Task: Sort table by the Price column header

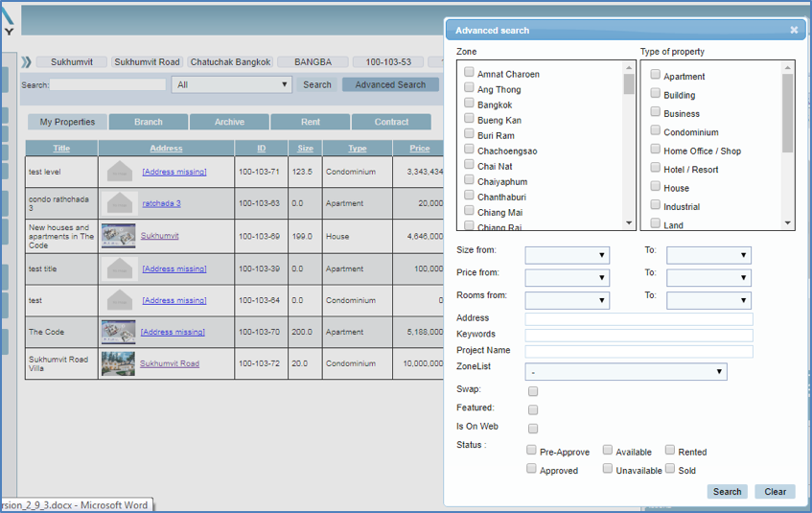Action: click(x=419, y=149)
